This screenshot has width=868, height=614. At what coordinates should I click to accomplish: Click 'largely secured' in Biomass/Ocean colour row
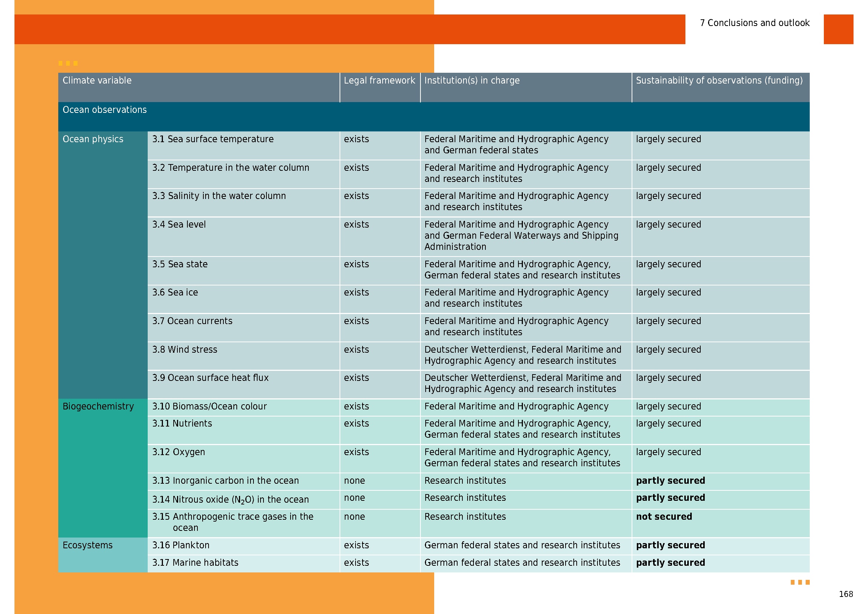click(668, 406)
